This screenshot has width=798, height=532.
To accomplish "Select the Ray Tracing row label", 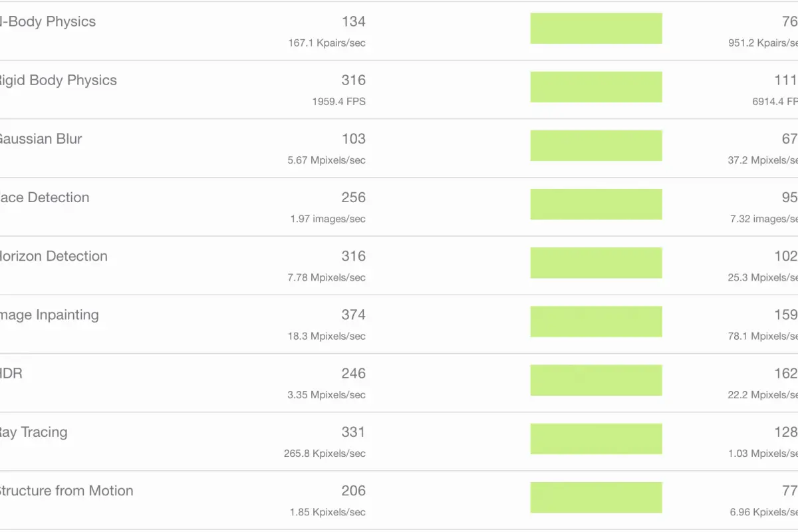I will pos(33,432).
